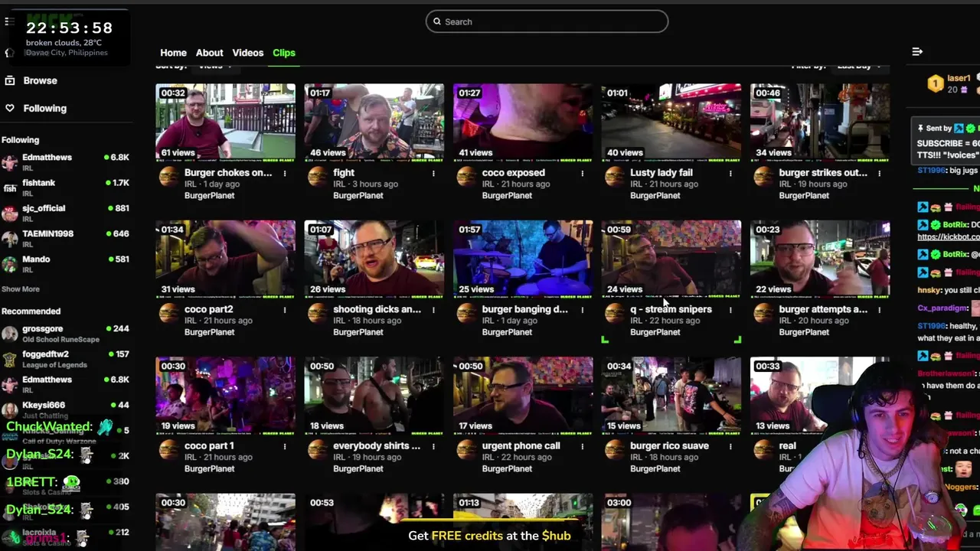Open options menu for 'coco part 1' clip
The width and height of the screenshot is (980, 551).
click(x=285, y=446)
